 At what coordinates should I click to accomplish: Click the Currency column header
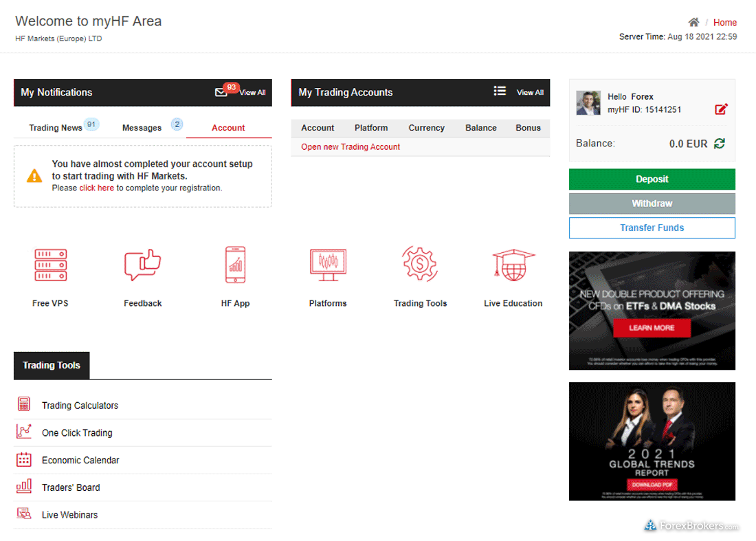tap(427, 128)
